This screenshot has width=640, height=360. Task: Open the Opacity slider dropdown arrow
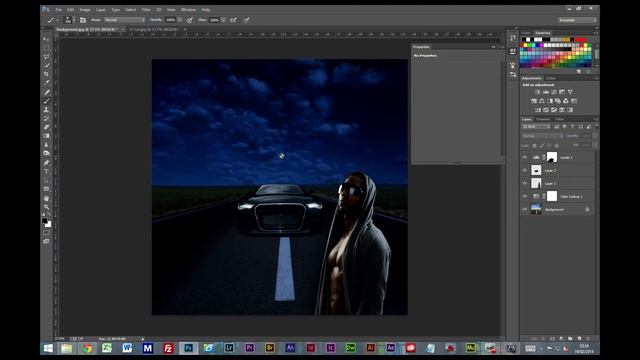coord(180,20)
